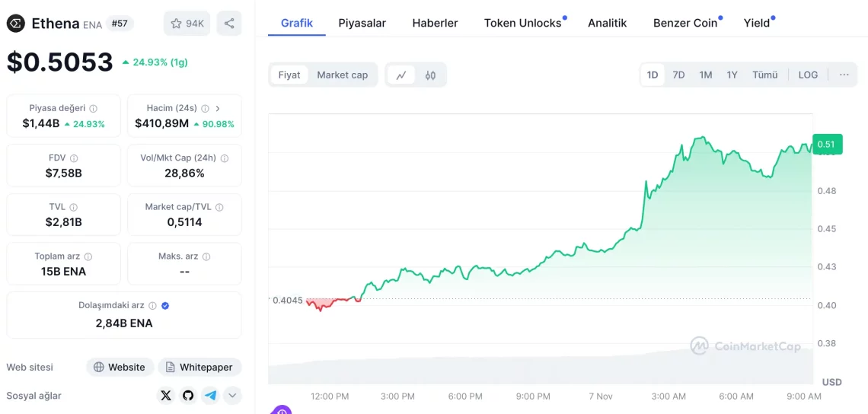Screen dimensions: 868x414
Task: Open the Whitepaper link
Action: click(x=199, y=367)
